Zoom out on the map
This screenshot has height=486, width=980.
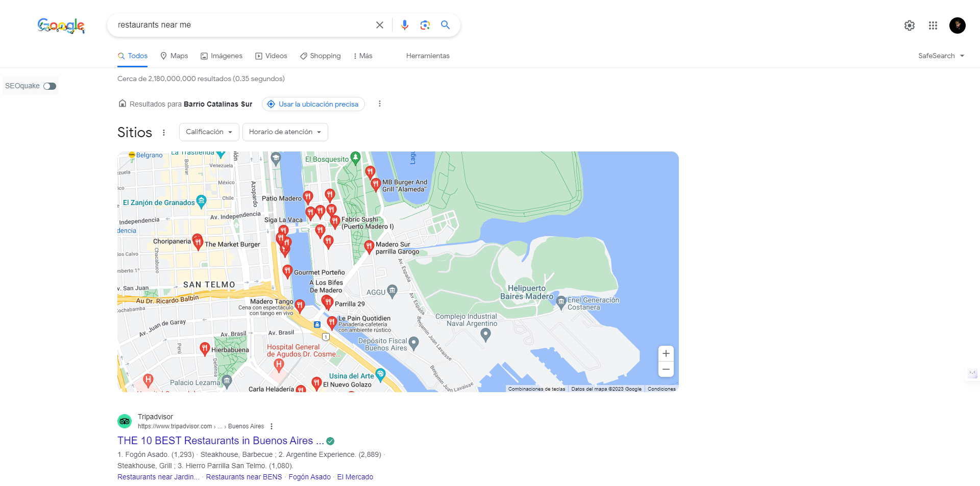666,369
